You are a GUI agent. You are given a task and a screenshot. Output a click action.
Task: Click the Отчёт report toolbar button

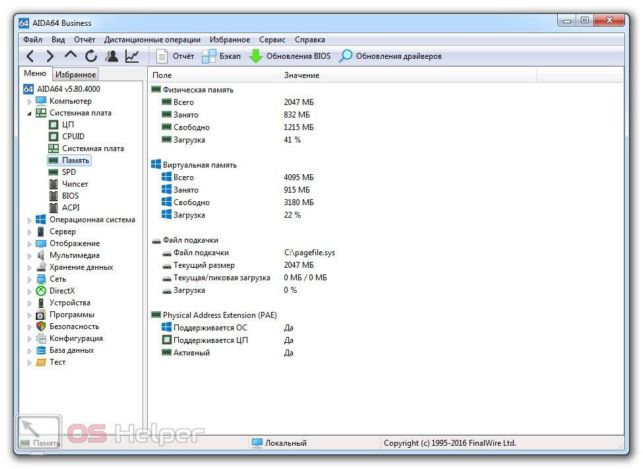tap(175, 56)
